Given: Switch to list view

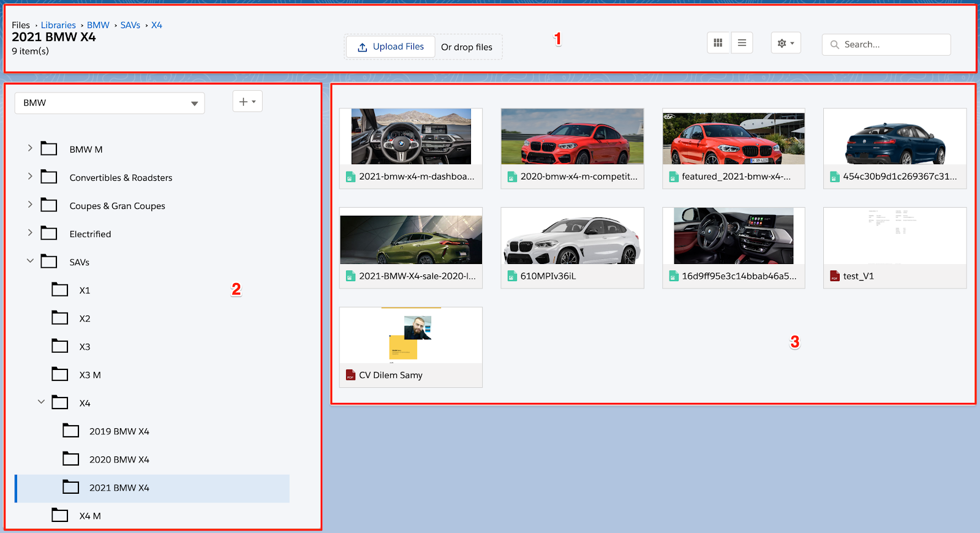Looking at the screenshot, I should coord(742,43).
